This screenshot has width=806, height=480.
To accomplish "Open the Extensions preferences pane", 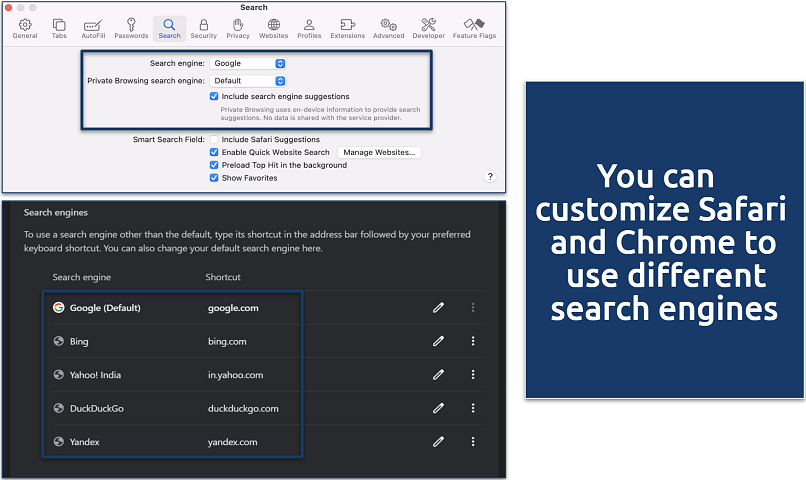I will pos(347,29).
